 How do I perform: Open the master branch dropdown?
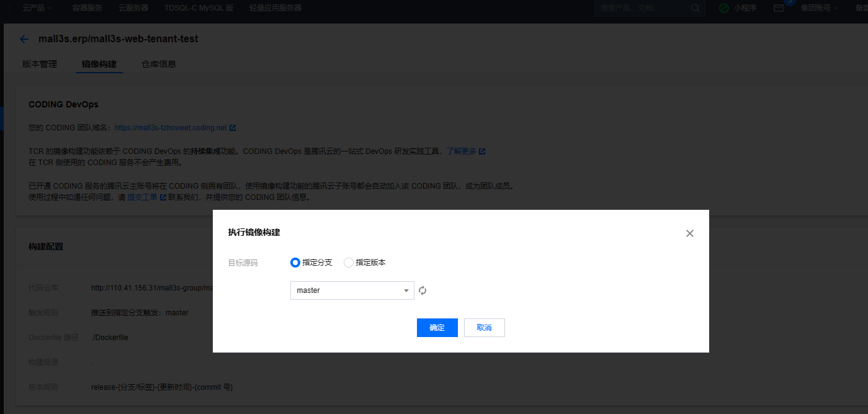(352, 290)
